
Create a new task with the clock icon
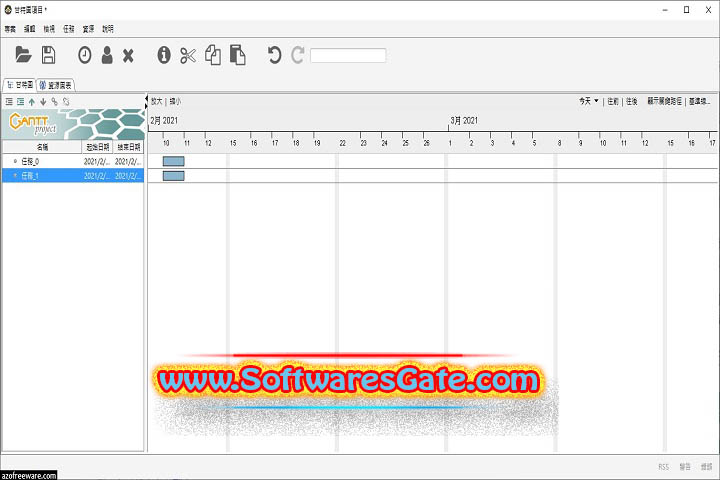pos(84,55)
